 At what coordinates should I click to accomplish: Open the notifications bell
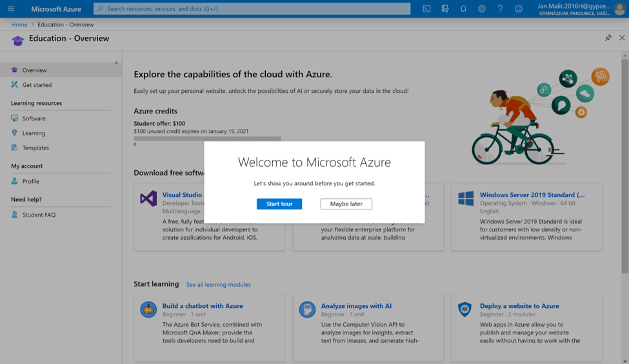pos(463,9)
